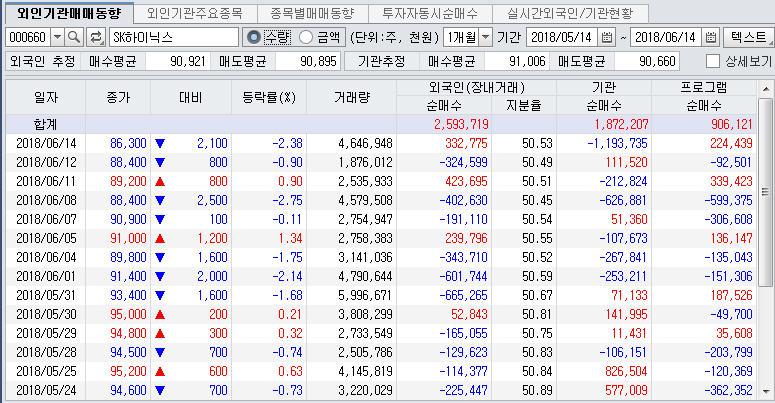Screen dimensions: 775x403
Task: Select the 2018/06/11 date row
Action: click(x=381, y=181)
